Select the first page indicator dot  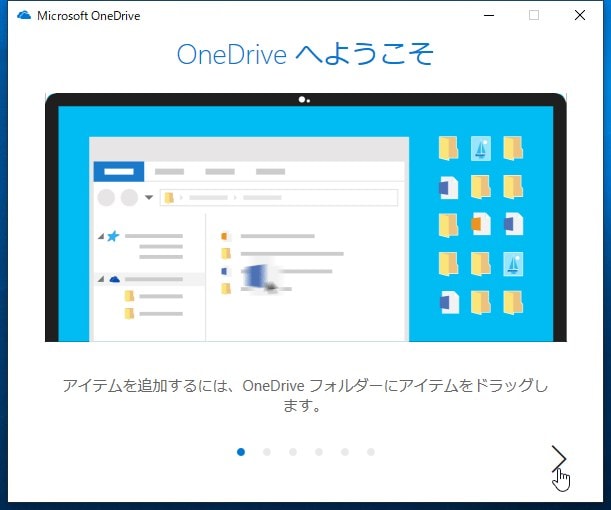241,452
